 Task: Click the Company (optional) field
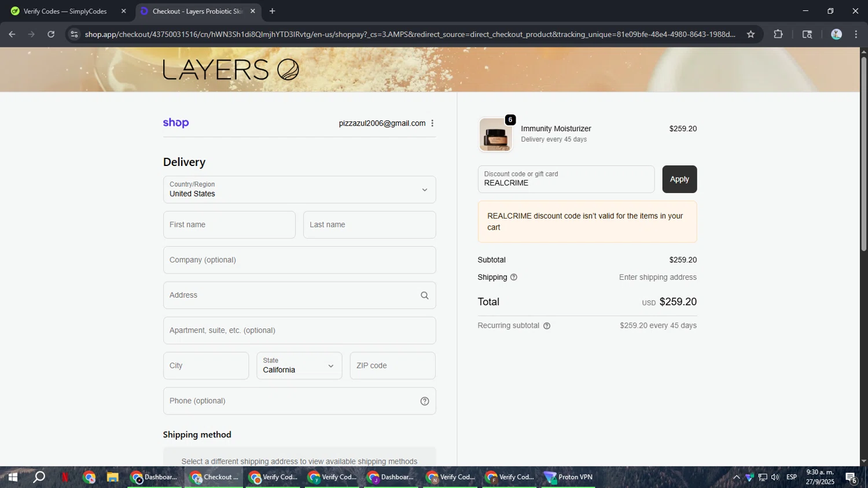(x=299, y=260)
